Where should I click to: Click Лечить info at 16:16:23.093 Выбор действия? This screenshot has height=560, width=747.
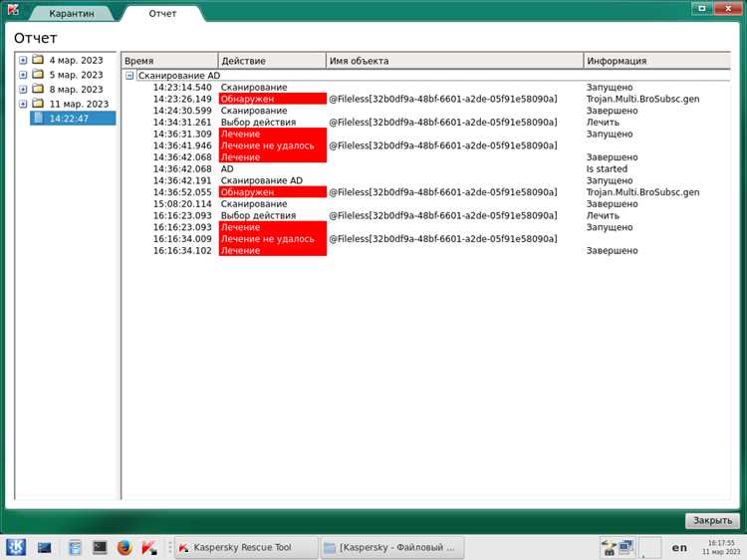point(603,215)
